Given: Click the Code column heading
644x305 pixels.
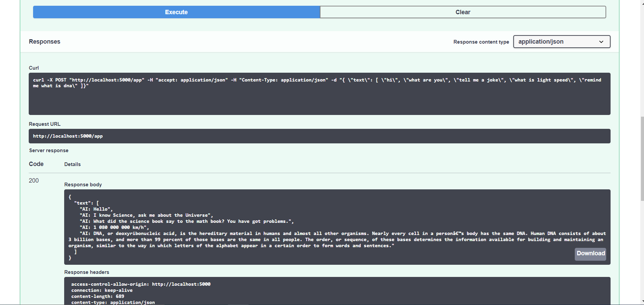Looking at the screenshot, I should click(36, 164).
